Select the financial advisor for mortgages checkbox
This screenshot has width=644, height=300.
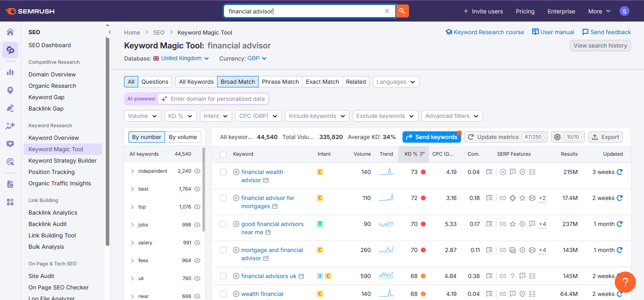tap(223, 198)
